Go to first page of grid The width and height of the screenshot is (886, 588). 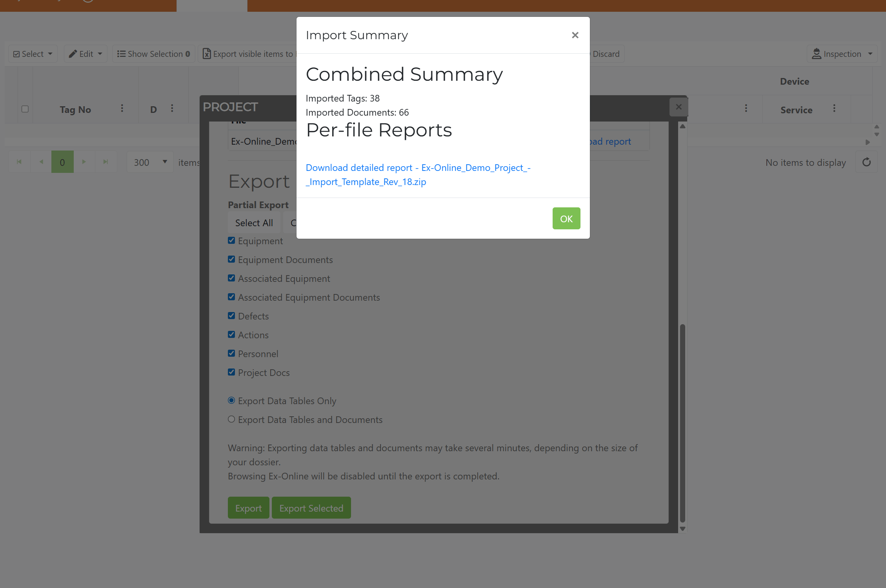[x=19, y=162]
